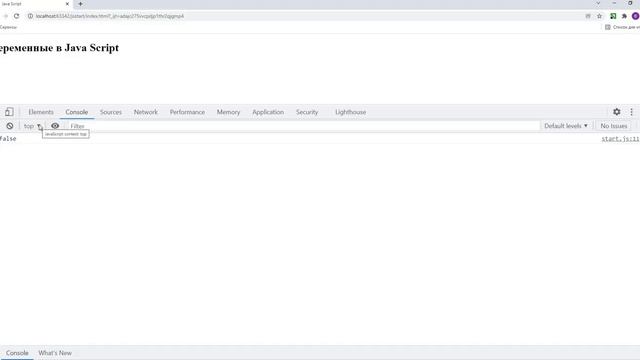The height and width of the screenshot is (360, 640).
Task: Open the reading list button
Action: click(622, 27)
